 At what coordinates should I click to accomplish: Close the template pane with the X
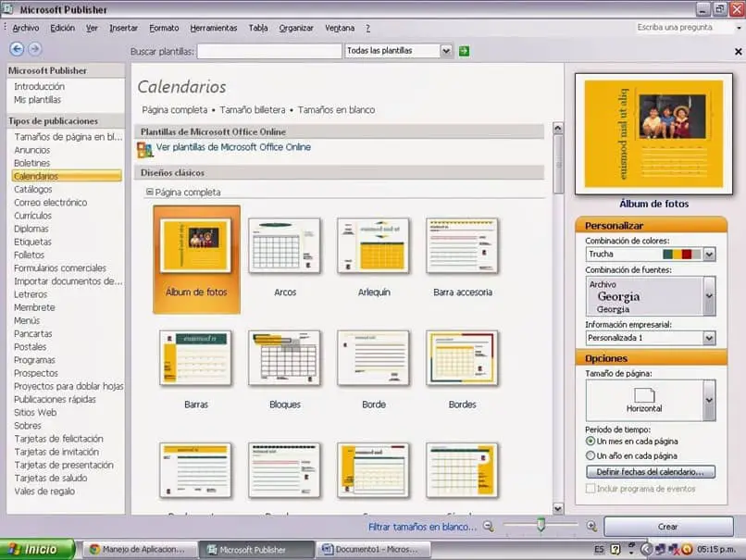pos(738,52)
